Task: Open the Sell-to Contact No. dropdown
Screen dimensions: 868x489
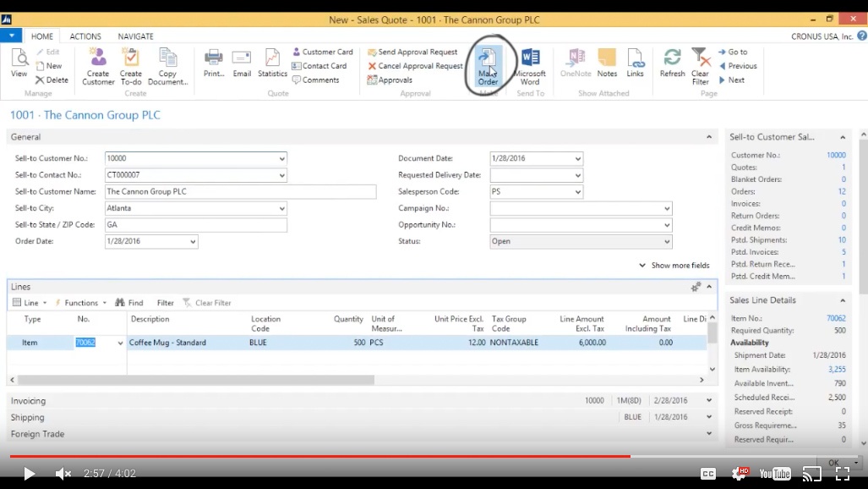Action: tap(281, 175)
